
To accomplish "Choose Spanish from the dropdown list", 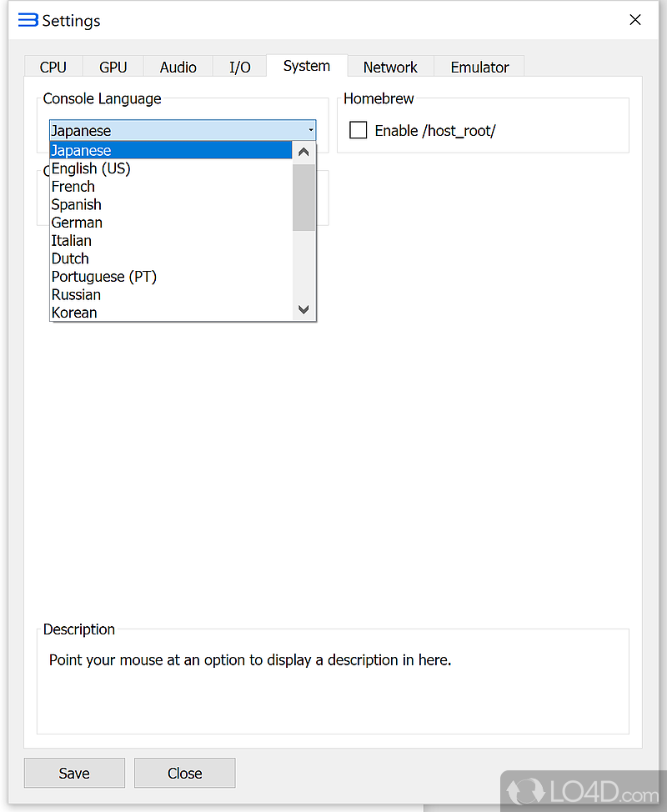I will coord(171,204).
